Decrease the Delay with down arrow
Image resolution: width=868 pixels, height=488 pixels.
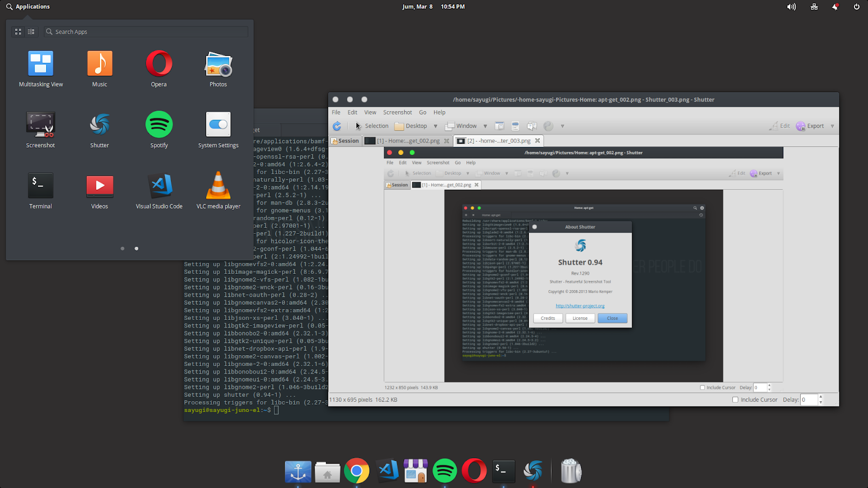tap(821, 402)
